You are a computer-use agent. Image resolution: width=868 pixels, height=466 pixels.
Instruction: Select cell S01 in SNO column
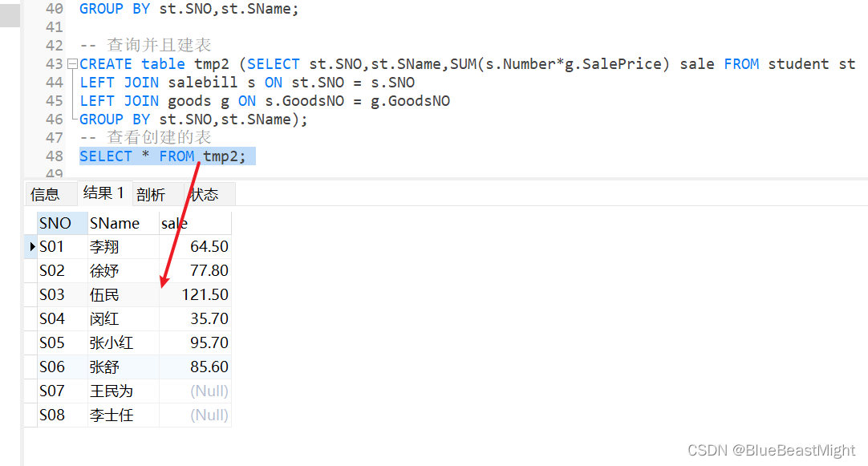pyautogui.click(x=63, y=247)
